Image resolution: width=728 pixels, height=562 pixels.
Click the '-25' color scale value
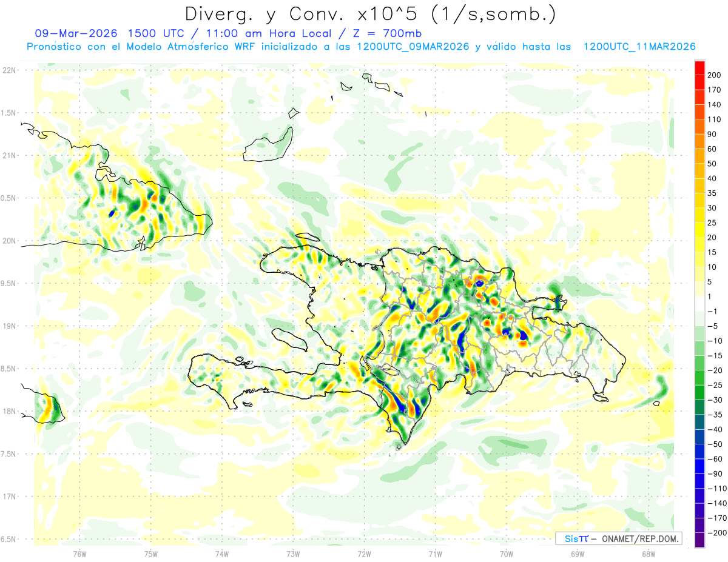(715, 386)
